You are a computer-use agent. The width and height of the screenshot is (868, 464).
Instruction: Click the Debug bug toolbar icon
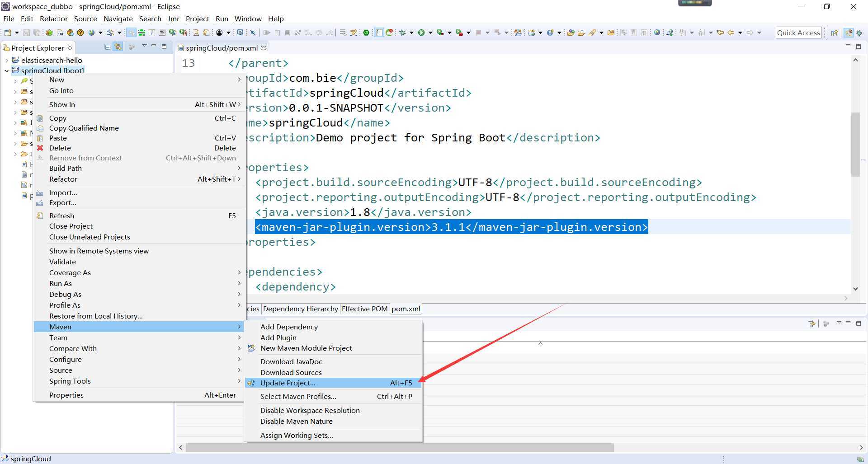point(402,33)
